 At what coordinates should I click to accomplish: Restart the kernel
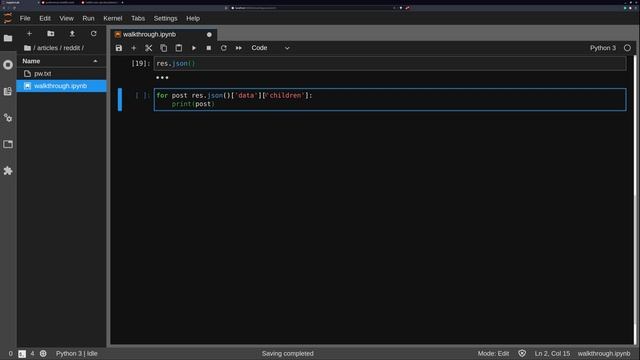[x=224, y=48]
